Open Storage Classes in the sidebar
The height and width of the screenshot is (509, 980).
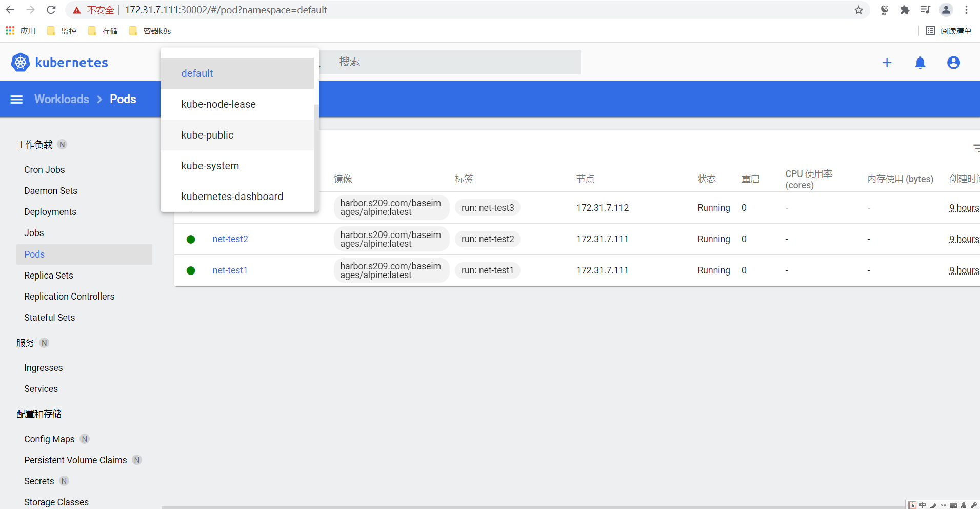[56, 502]
